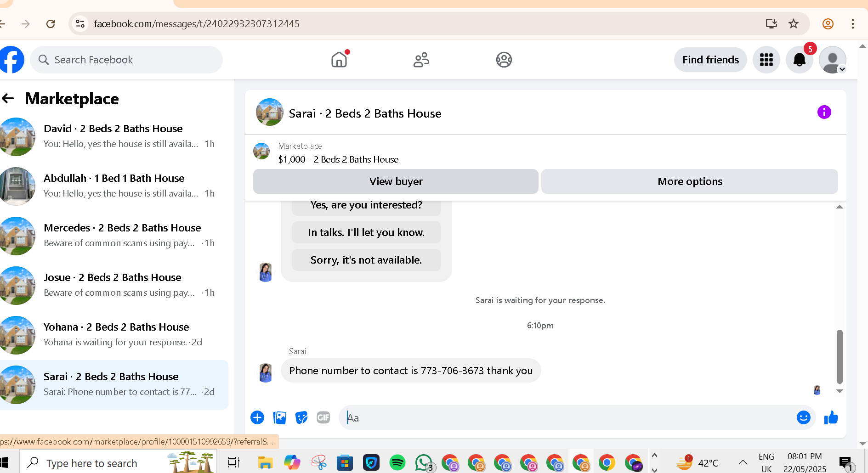
Task: Open the Facebook menu grid icon
Action: tap(766, 60)
